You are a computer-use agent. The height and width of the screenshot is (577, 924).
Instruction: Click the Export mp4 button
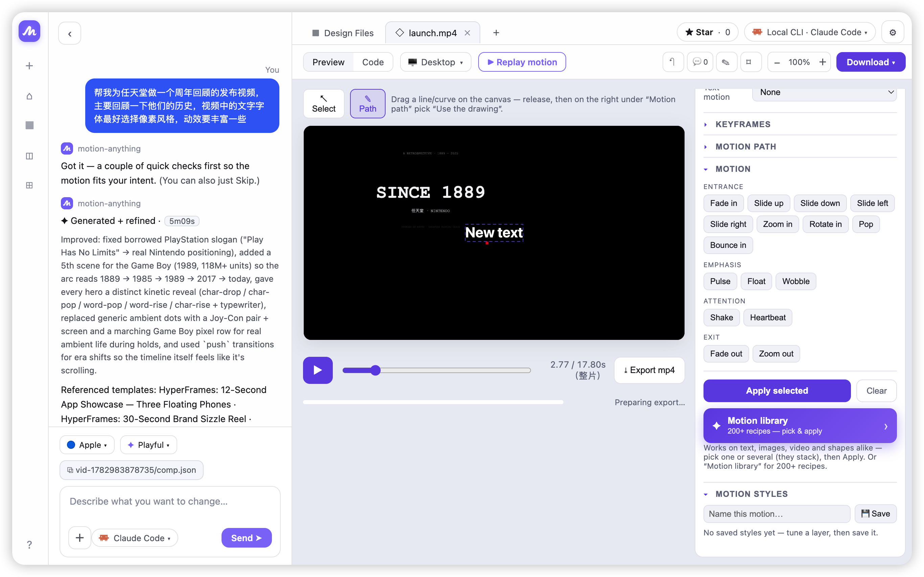click(x=649, y=370)
